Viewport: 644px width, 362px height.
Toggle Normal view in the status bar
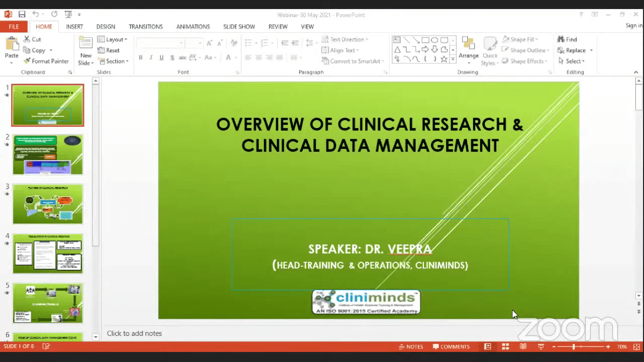coord(487,347)
